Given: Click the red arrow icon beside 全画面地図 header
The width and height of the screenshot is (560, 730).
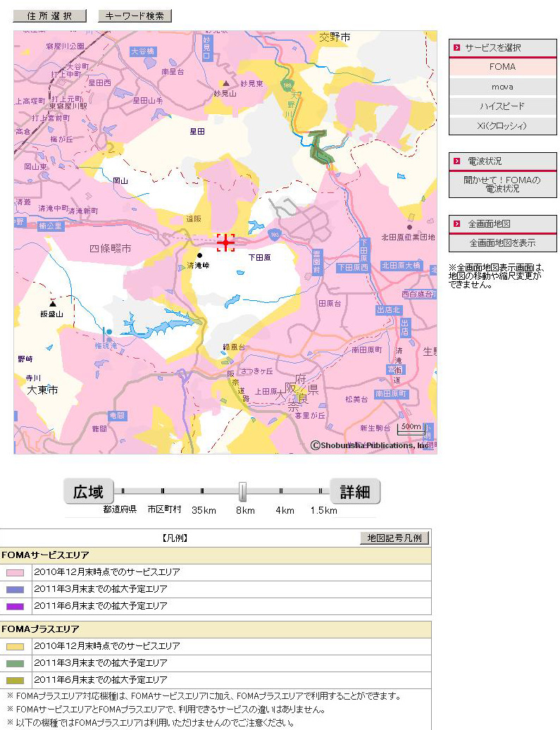Looking at the screenshot, I should [456, 224].
